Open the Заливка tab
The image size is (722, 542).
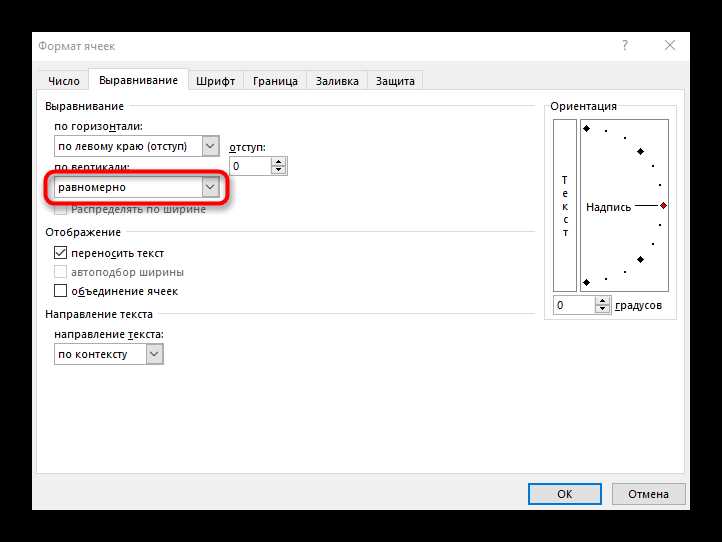pos(337,81)
